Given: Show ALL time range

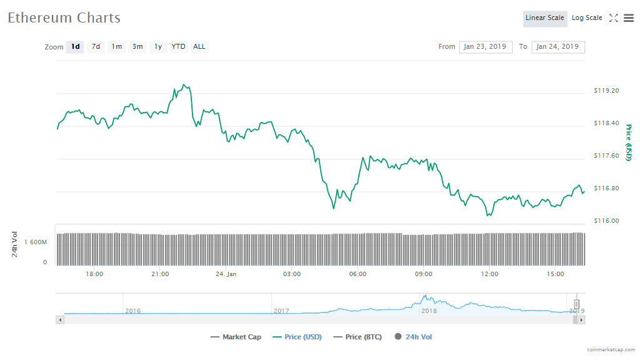Looking at the screenshot, I should 199,47.
